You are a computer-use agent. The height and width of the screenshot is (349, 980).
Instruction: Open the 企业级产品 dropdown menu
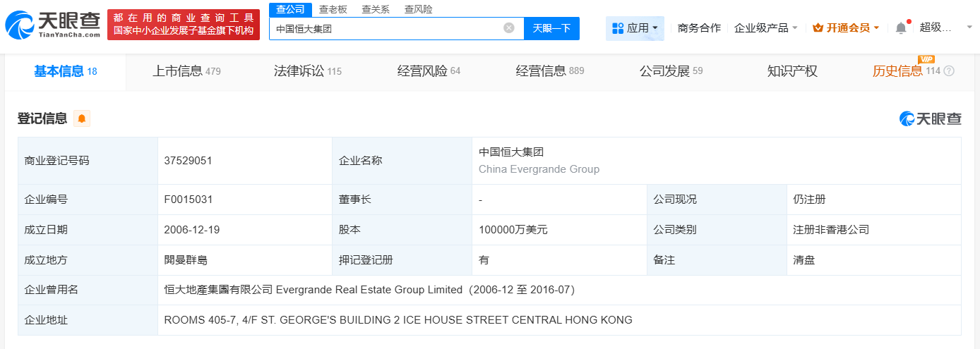point(765,28)
